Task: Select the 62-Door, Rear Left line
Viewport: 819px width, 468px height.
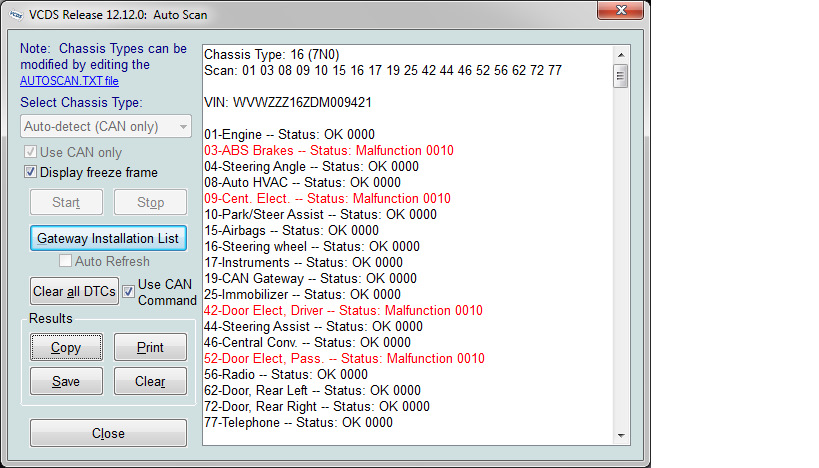Action: 312,391
